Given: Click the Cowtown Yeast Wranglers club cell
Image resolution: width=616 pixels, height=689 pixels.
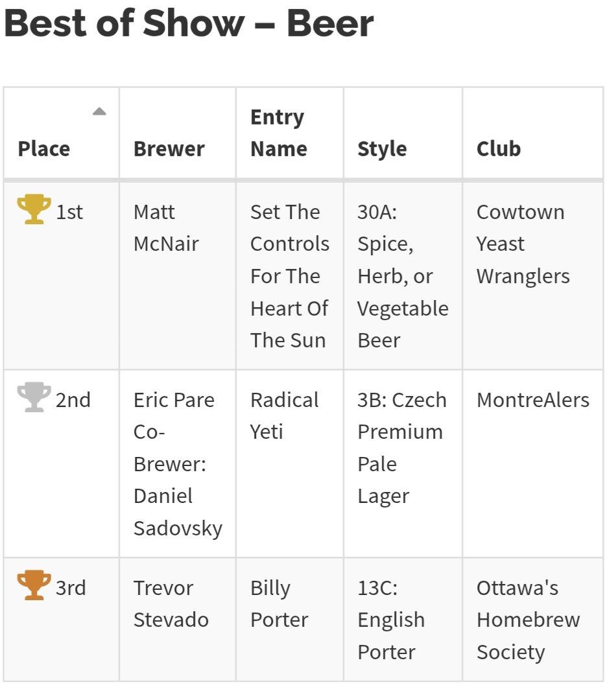Looking at the screenshot, I should point(523,244).
